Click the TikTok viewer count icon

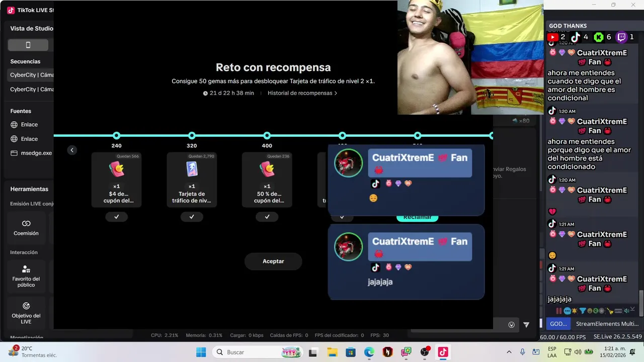576,37
